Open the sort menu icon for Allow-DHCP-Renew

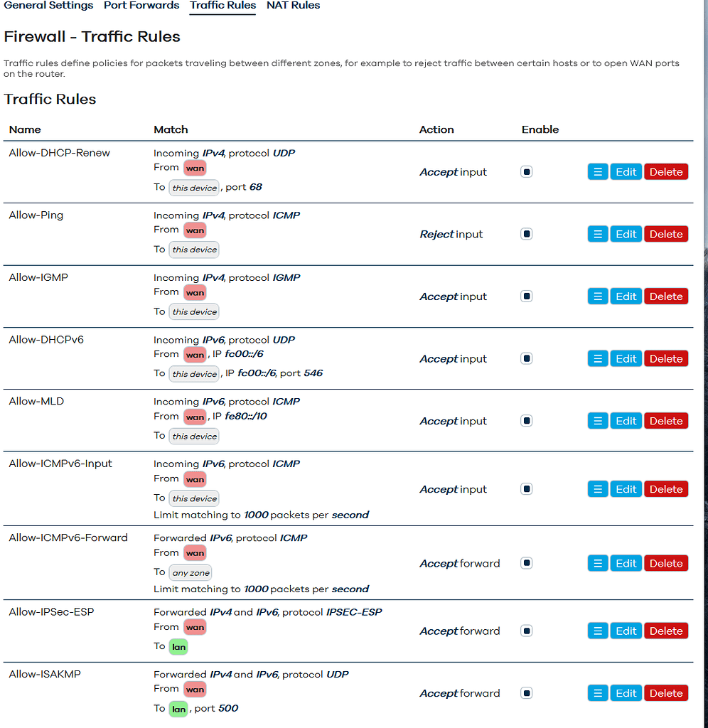597,171
